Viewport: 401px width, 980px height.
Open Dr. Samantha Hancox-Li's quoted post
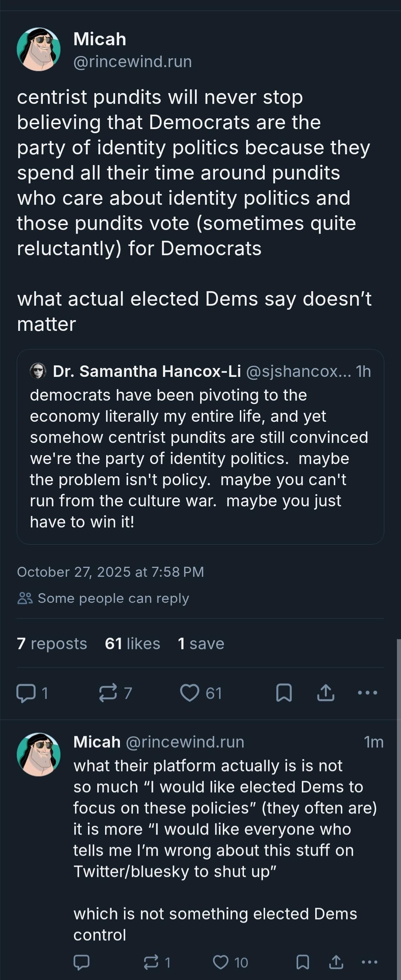point(200,457)
